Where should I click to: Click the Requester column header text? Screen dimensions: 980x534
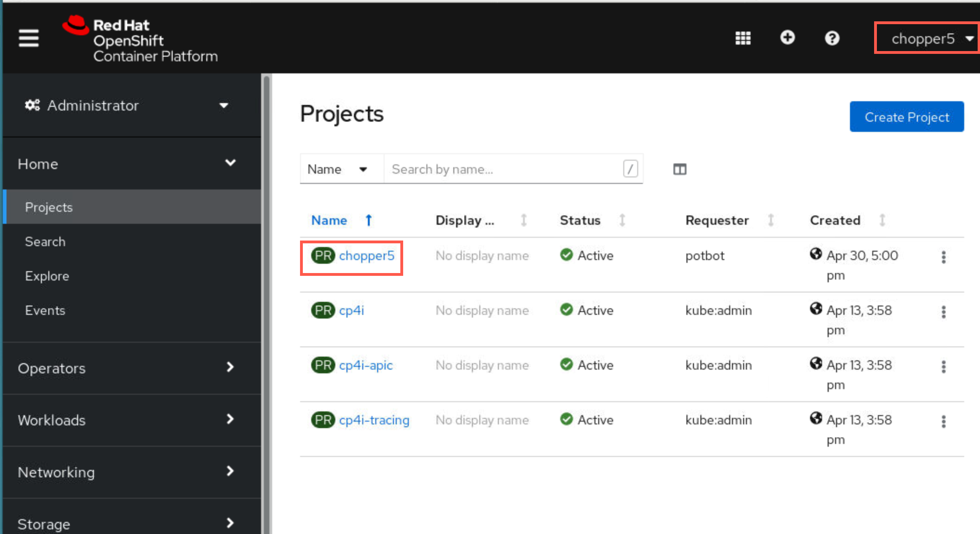(x=717, y=220)
